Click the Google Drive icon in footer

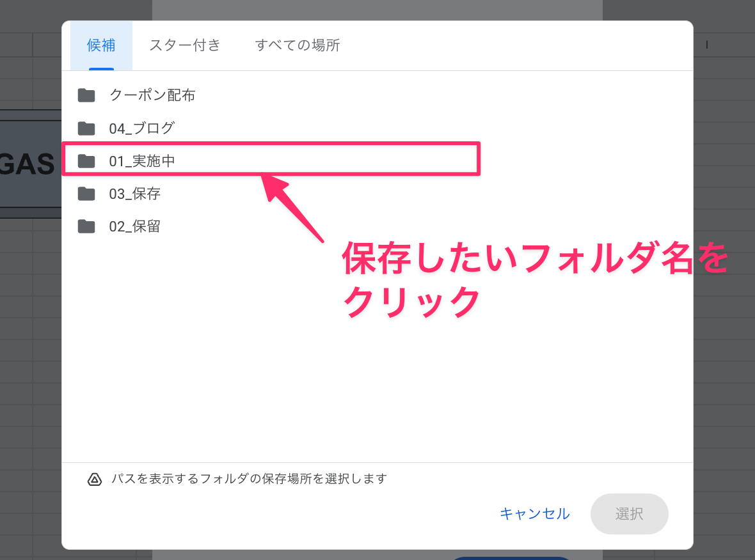(x=95, y=479)
